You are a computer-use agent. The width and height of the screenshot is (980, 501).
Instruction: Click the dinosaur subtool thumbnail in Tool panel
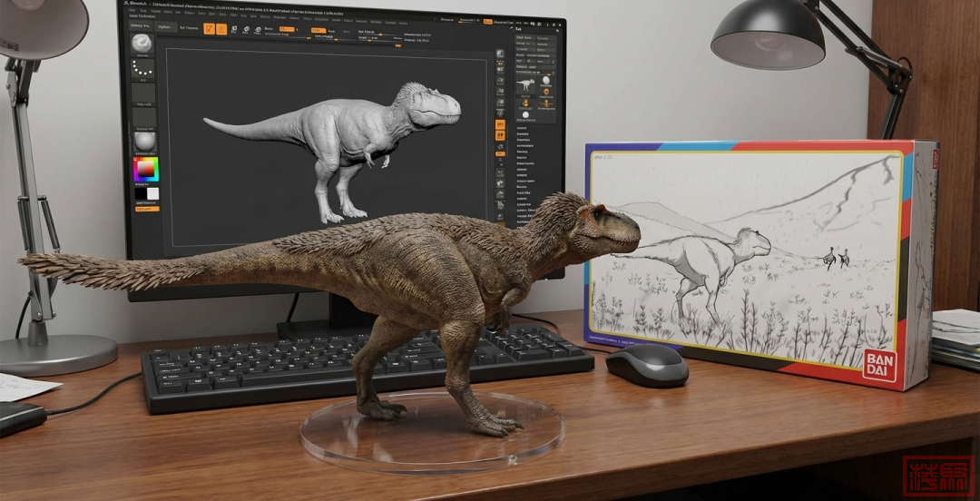pos(525,83)
